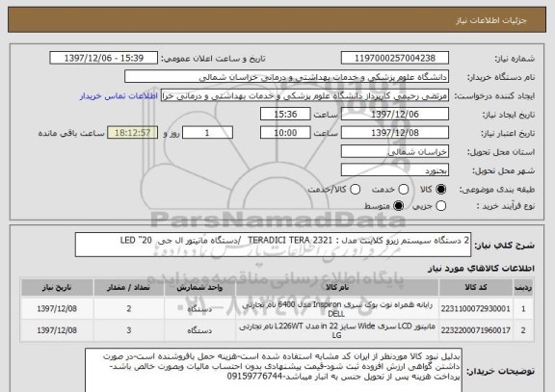
Task: Click the need date in row 1
Action: click(57, 309)
